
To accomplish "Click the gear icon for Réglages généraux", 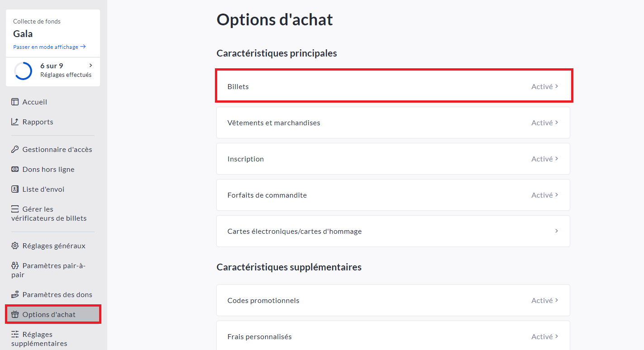I will [15, 246].
